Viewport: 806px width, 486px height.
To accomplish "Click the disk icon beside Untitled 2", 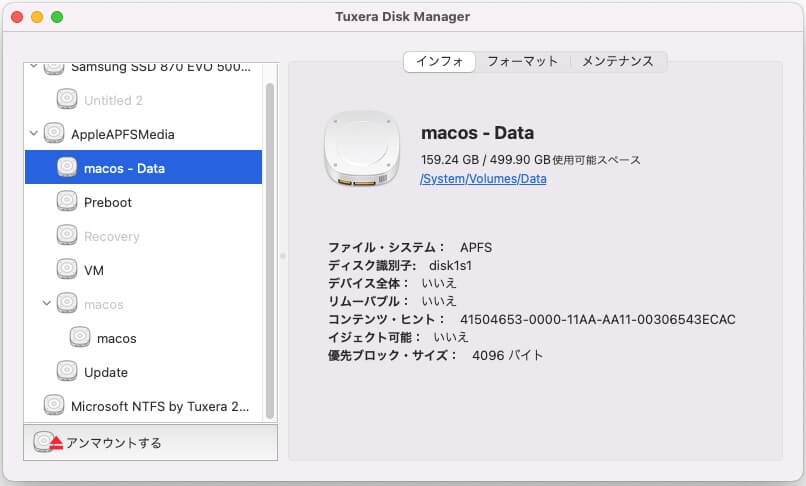I will pos(67,99).
